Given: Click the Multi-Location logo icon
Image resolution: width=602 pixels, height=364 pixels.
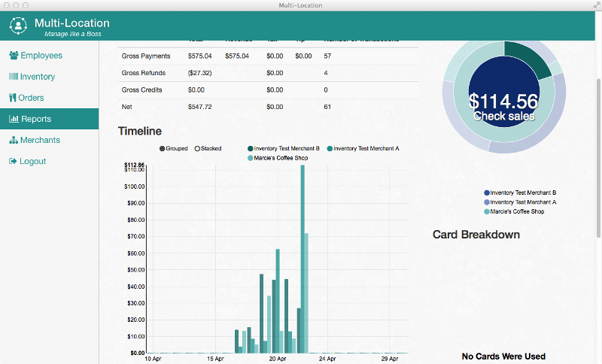Looking at the screenshot, I should (x=19, y=26).
